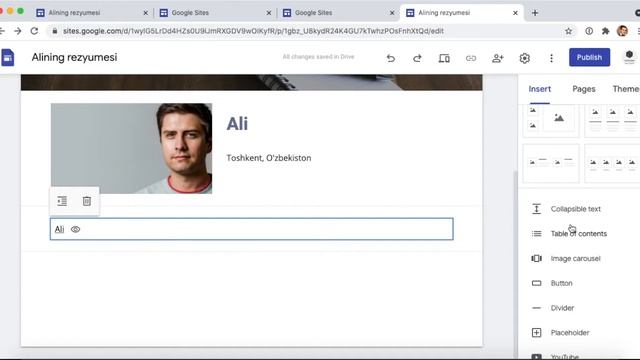Click the Image carousel icon
This screenshot has width=640, height=360.
[x=536, y=258]
